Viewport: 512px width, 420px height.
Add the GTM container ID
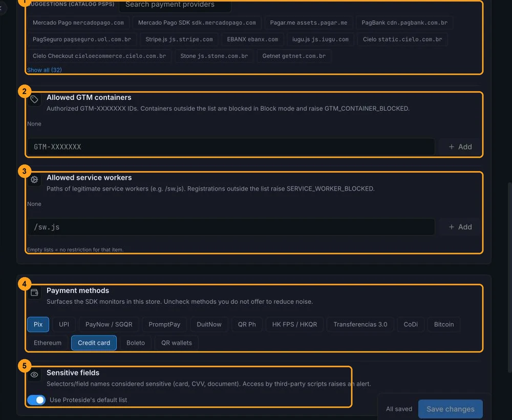pos(460,147)
